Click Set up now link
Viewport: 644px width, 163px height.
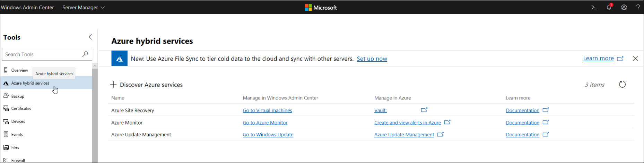(x=372, y=59)
